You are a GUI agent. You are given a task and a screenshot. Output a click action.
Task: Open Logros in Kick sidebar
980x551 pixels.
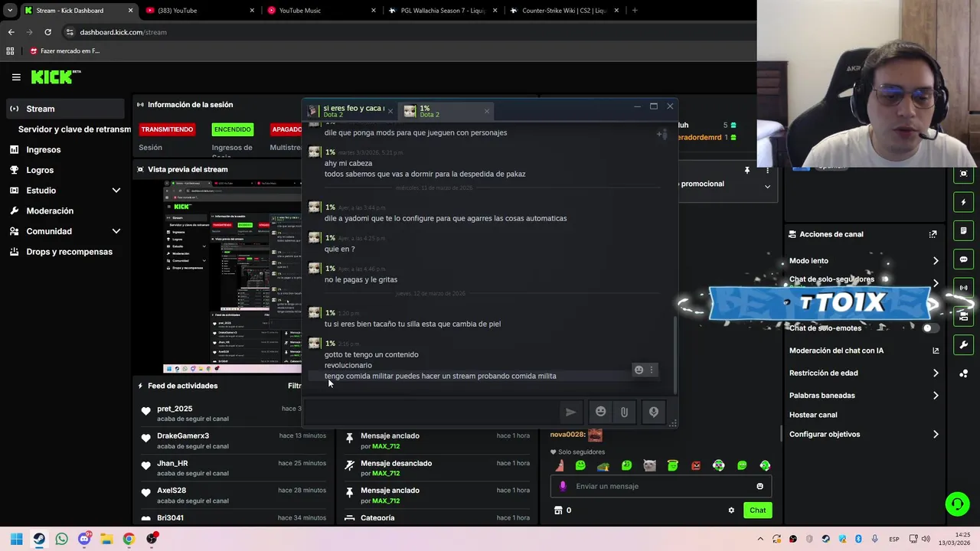click(x=40, y=170)
